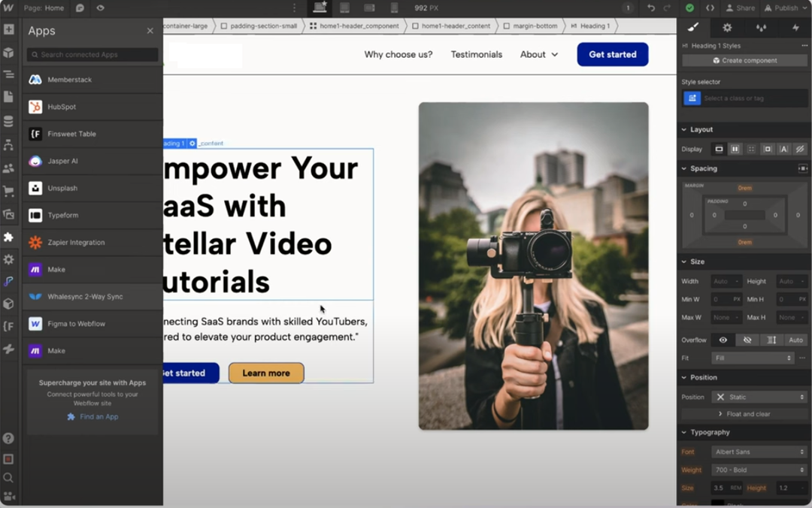Open site Settings gear in left sidebar
Image resolution: width=812 pixels, height=508 pixels.
(9, 259)
